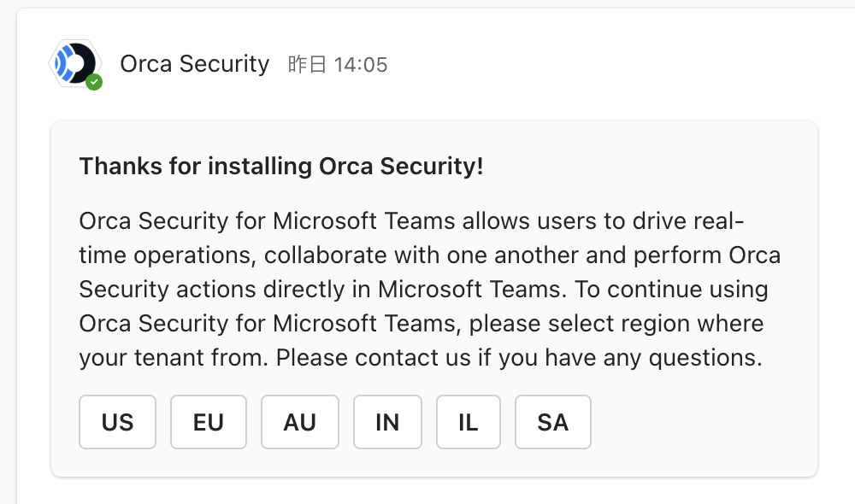Choose the IL region button
Screen dimensions: 855x504
469,422
